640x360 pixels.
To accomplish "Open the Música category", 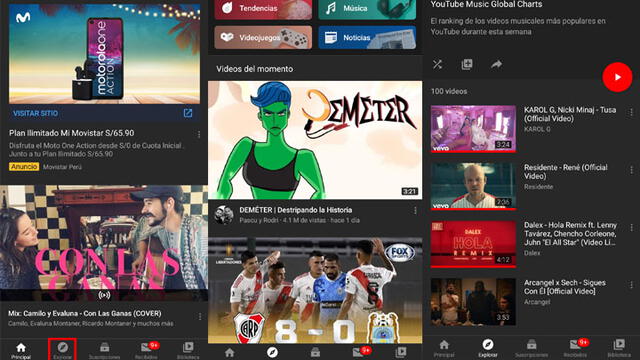I will point(367,9).
